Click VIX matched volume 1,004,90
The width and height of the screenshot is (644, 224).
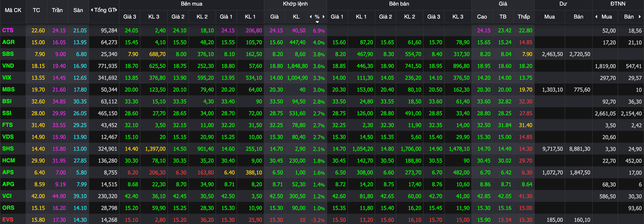[x=297, y=78]
